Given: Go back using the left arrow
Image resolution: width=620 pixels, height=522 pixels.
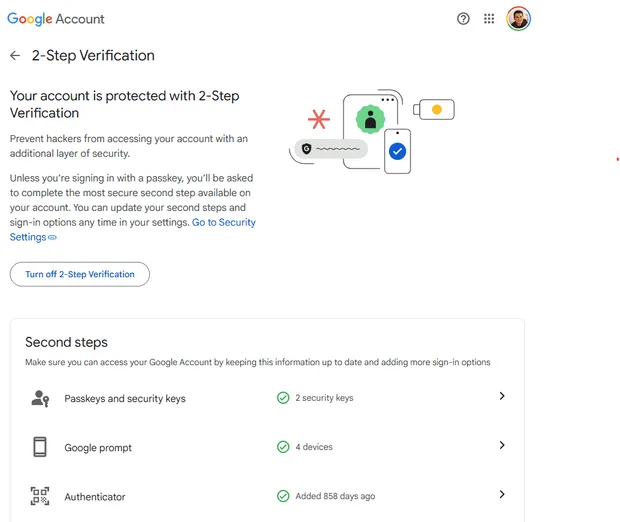Looking at the screenshot, I should tap(15, 55).
